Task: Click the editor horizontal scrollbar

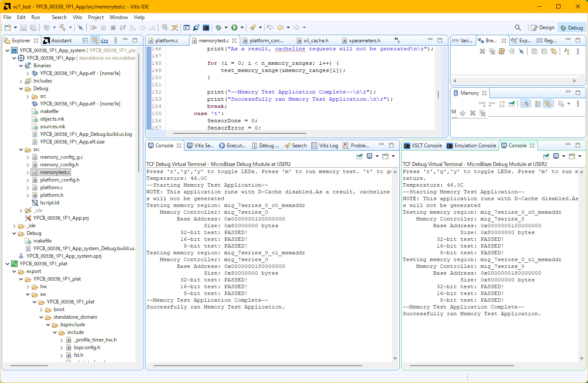Action: 240,133
